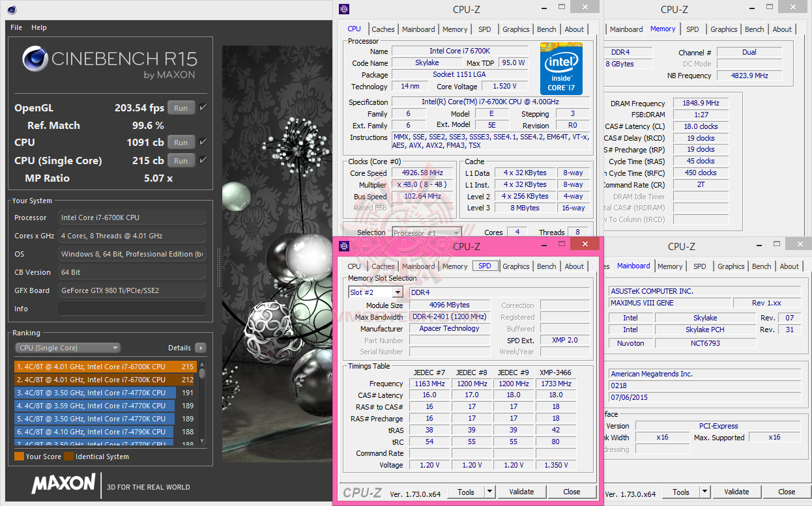Open Memory tab in the CPU window
The image size is (812, 506).
pos(455,29)
